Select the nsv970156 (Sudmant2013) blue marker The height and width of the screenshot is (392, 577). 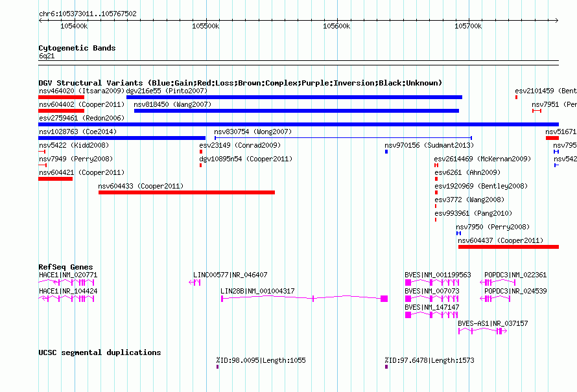click(386, 152)
